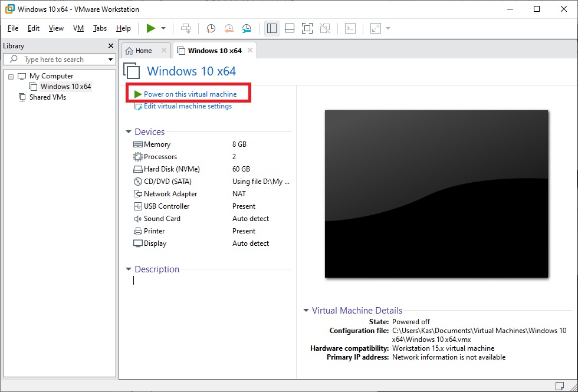Image resolution: width=578 pixels, height=392 pixels.
Task: Open the Help menu
Action: tap(123, 28)
